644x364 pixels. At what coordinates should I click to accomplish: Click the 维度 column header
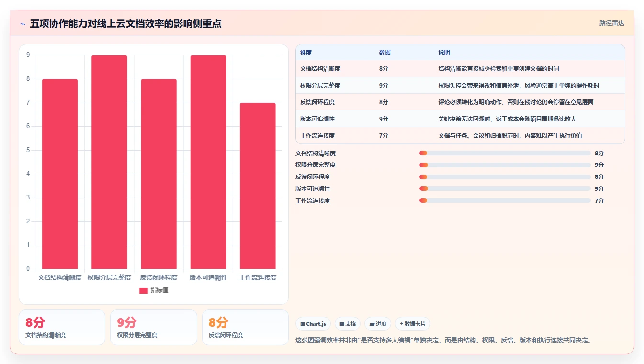tap(306, 53)
